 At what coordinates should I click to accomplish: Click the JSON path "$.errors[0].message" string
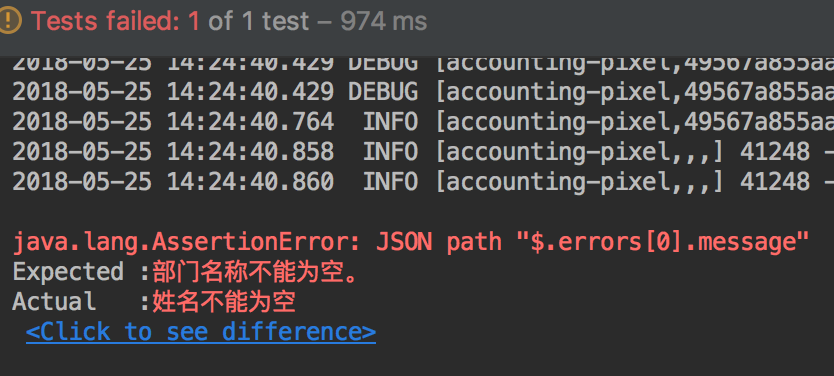point(593,242)
